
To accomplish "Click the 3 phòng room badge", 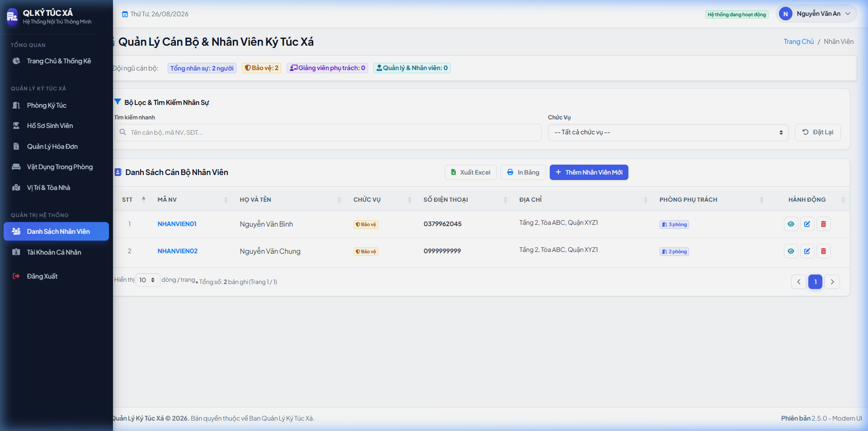I will pos(674,224).
